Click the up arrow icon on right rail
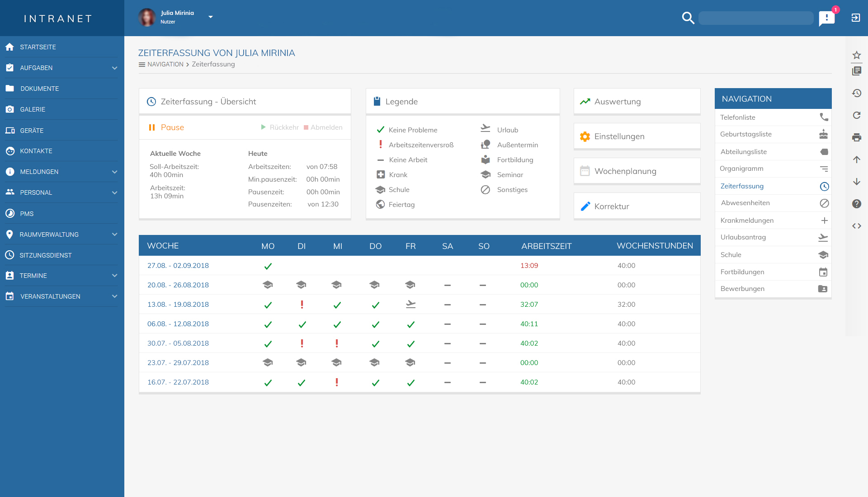The width and height of the screenshot is (868, 497). [857, 159]
